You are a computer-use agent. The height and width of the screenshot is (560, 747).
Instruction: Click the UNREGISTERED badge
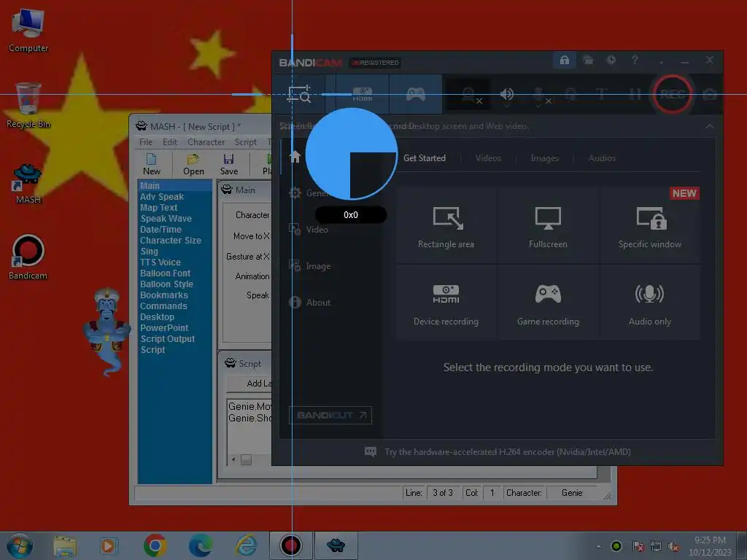(376, 63)
